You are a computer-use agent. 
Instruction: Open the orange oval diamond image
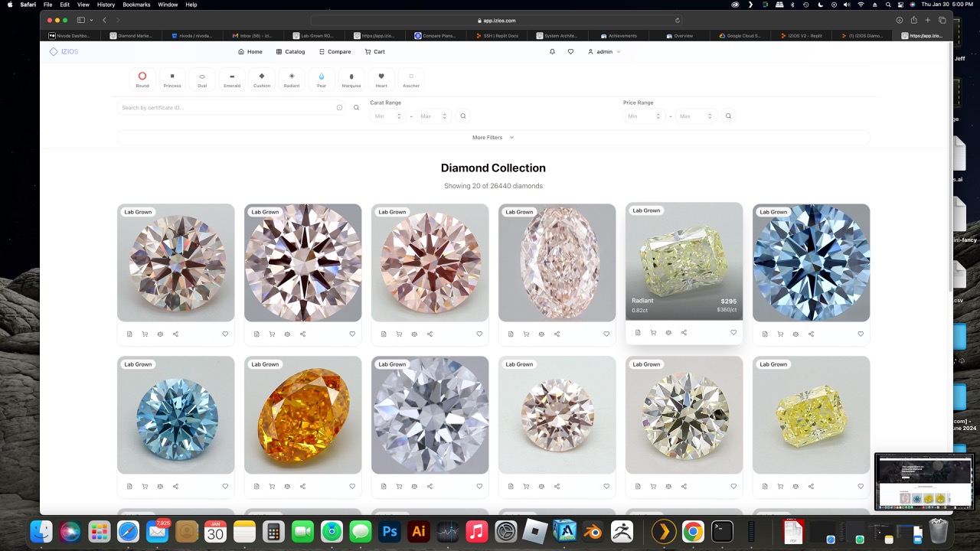[302, 415]
